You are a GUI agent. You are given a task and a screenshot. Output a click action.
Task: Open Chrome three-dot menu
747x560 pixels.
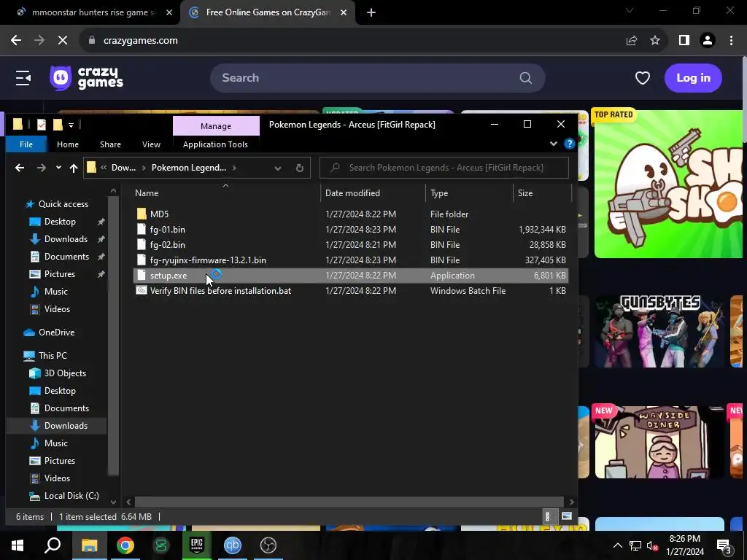(x=731, y=41)
